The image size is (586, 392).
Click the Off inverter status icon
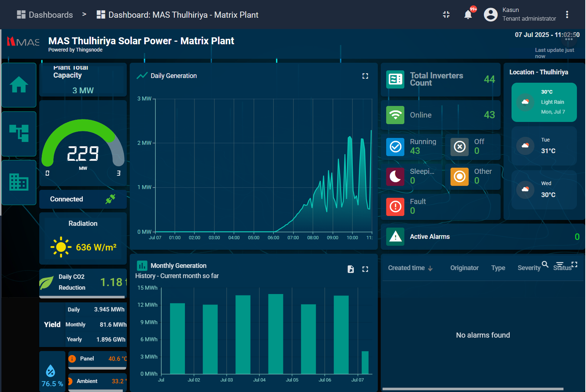[x=459, y=147]
